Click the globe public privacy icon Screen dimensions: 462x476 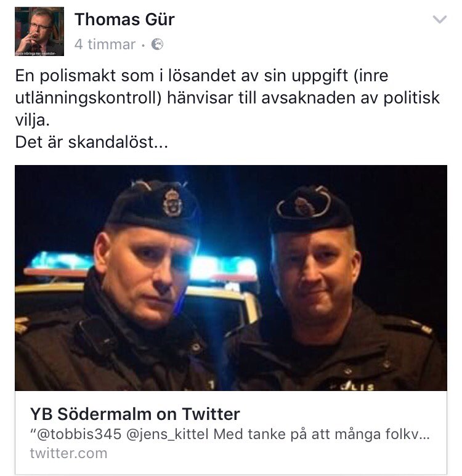click(157, 44)
